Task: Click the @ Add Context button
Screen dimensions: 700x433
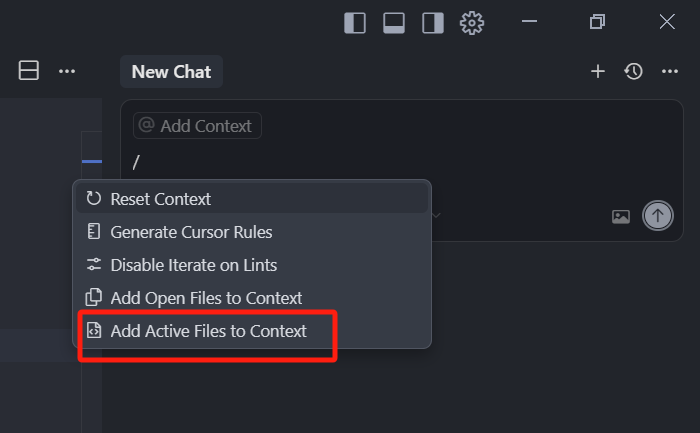Action: pos(197,126)
